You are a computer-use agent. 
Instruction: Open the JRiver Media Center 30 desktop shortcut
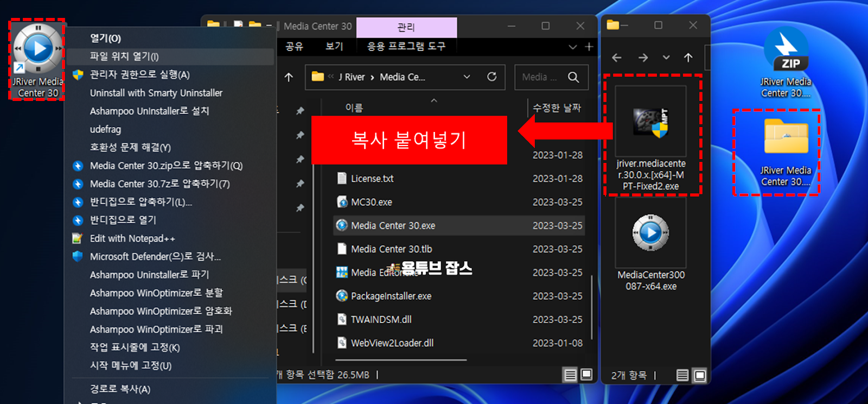37,60
